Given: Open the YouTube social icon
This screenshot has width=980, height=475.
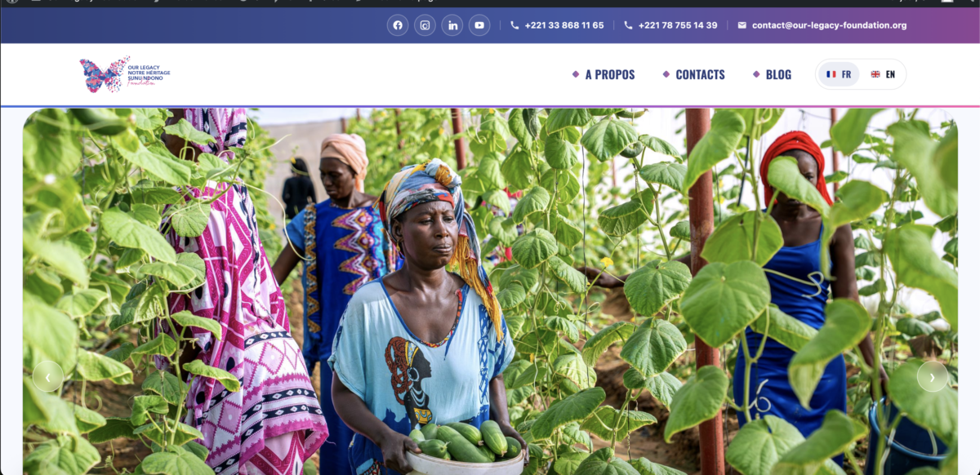Looking at the screenshot, I should tap(479, 25).
